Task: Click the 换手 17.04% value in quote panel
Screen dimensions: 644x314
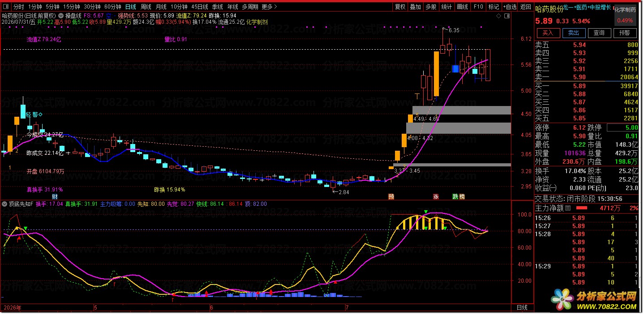Action: [x=576, y=171]
